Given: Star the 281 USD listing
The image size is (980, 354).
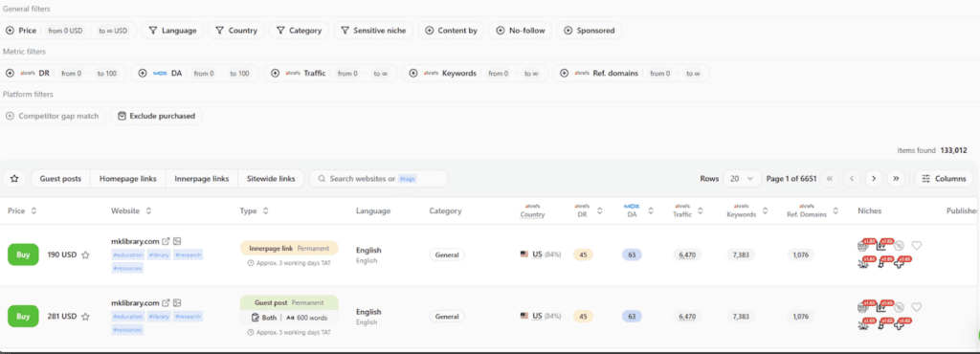Looking at the screenshot, I should (x=85, y=317).
